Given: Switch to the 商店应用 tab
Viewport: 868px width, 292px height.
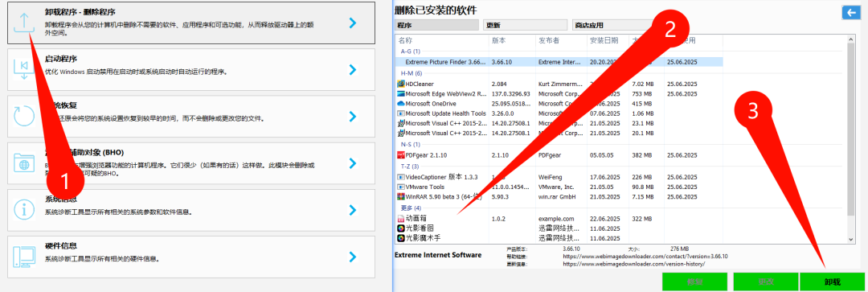Looking at the screenshot, I should point(615,25).
